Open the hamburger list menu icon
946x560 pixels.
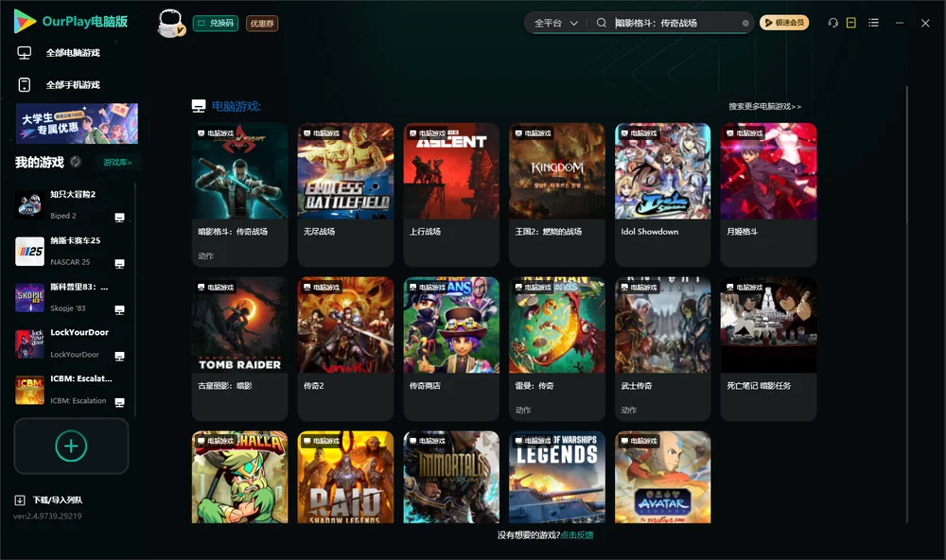point(873,23)
